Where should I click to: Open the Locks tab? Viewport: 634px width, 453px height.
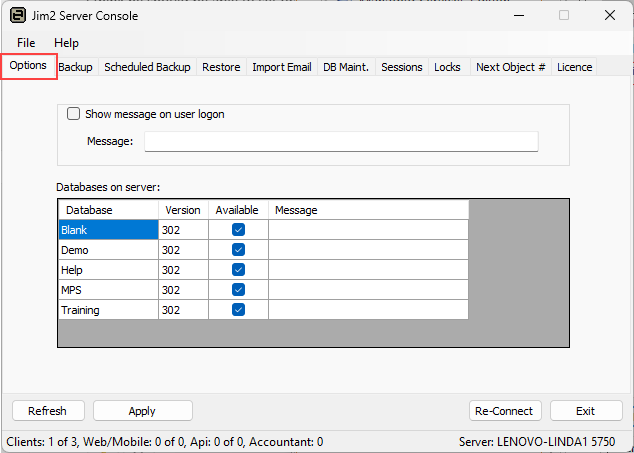coord(447,67)
